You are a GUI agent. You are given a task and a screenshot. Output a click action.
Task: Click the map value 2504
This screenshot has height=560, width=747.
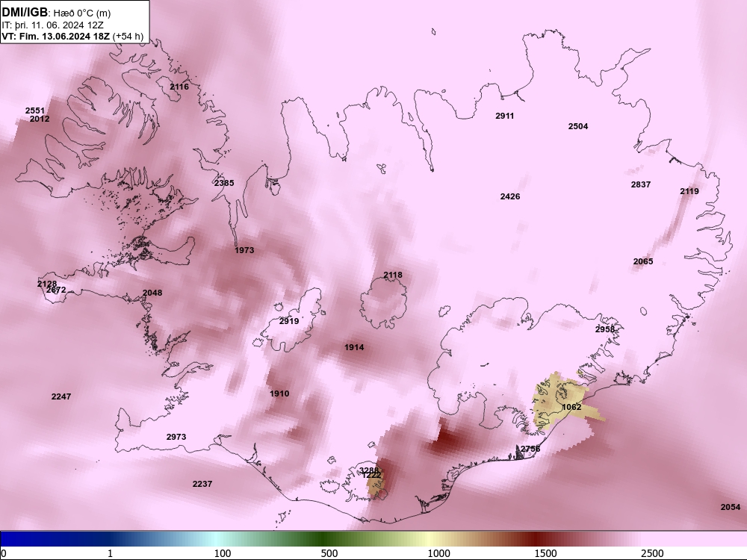pos(578,126)
